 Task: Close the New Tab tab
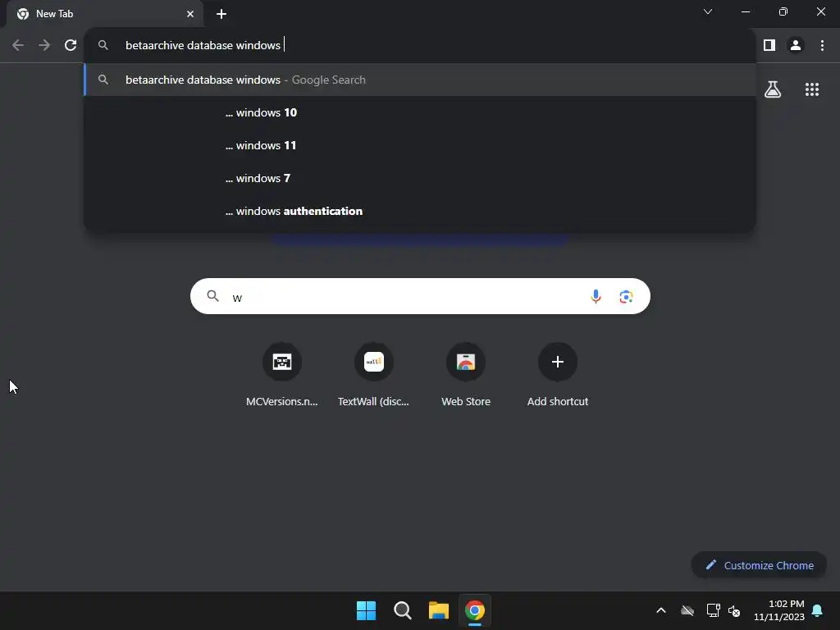(190, 14)
